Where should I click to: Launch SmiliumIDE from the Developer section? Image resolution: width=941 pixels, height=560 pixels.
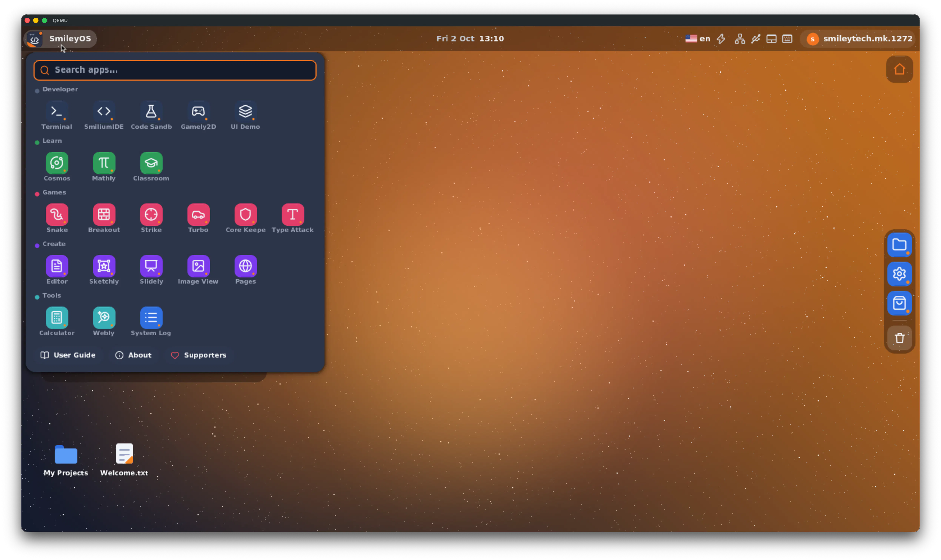pos(104,115)
